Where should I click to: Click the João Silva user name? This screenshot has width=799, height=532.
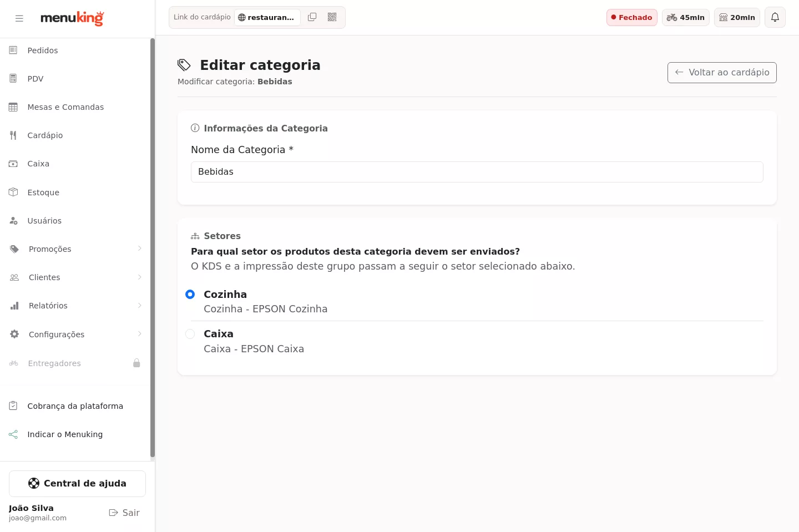coord(31,508)
